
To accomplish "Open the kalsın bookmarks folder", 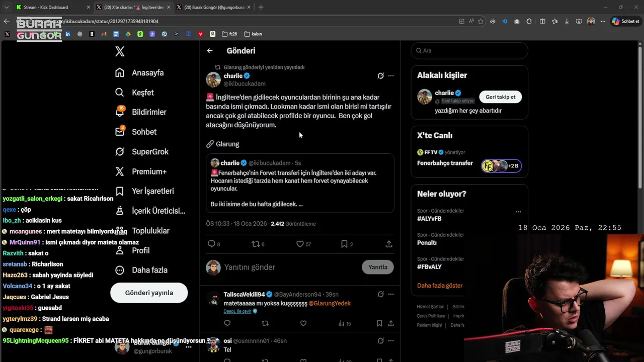I will (253, 34).
